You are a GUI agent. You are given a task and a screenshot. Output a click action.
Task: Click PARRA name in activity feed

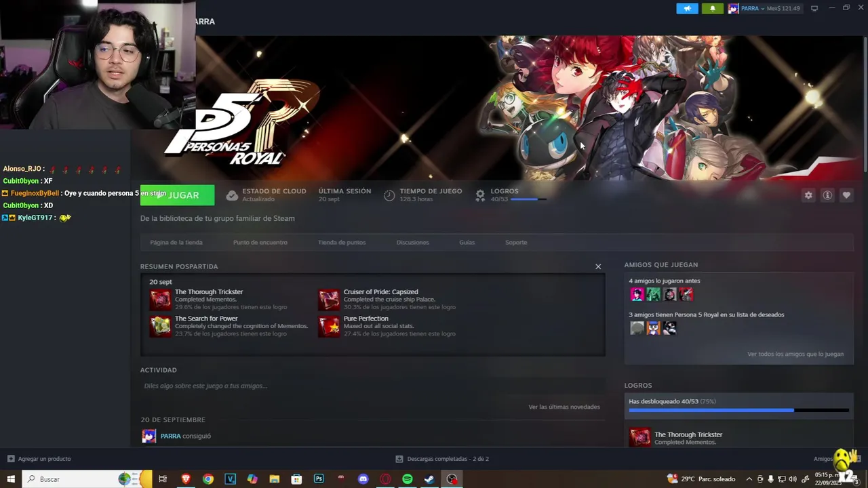pos(170,436)
